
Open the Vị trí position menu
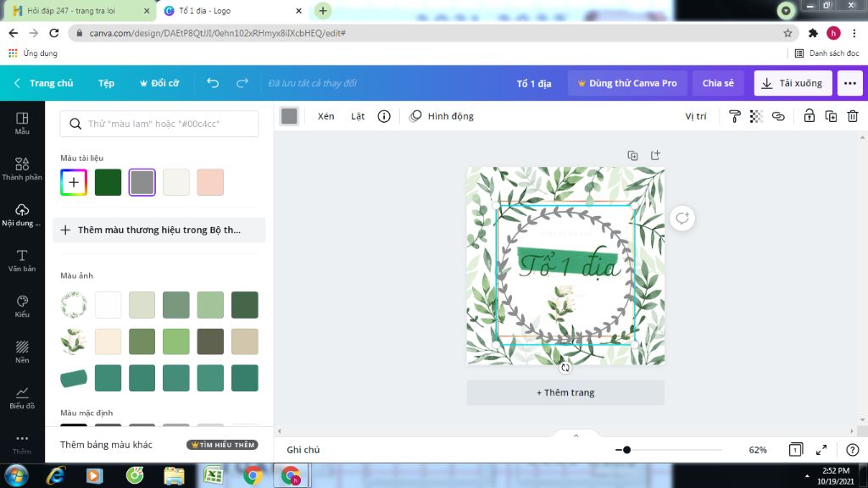click(x=696, y=116)
